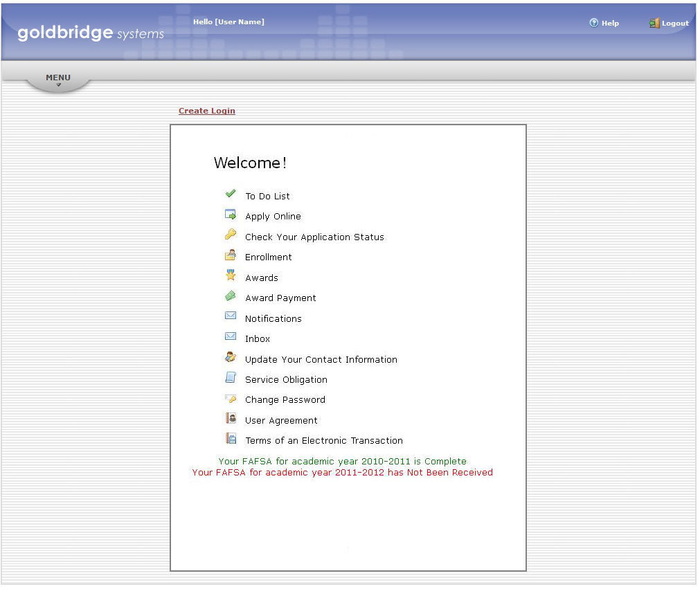
Task: View the Awards page link
Action: (262, 278)
